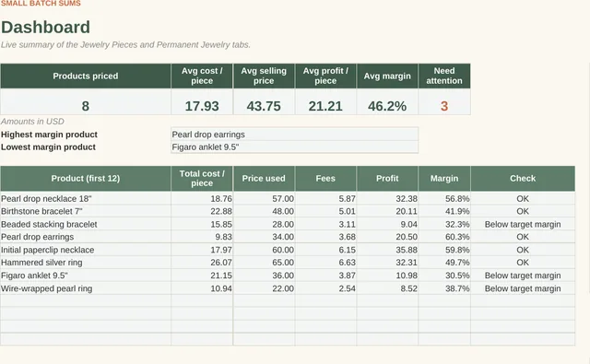Click total cost 9.83 for Pearl drop earrings
This screenshot has width=590, height=364.
223,237
